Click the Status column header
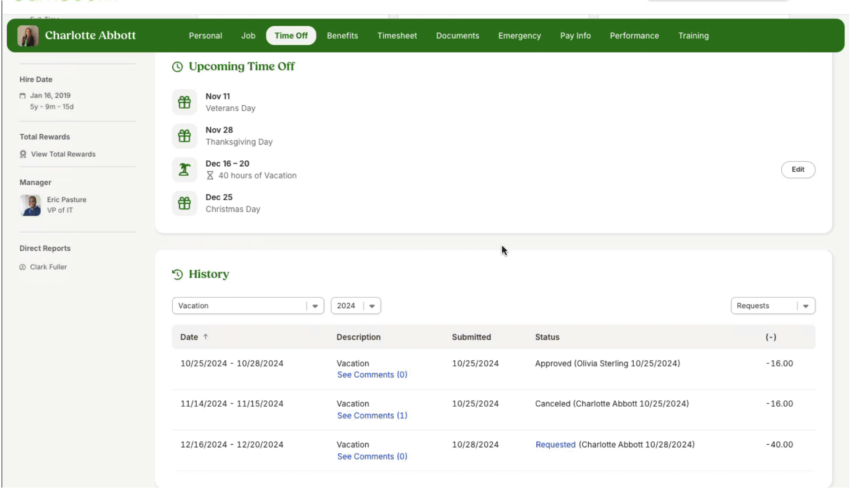Image resolution: width=868 pixels, height=488 pixels. click(x=547, y=337)
